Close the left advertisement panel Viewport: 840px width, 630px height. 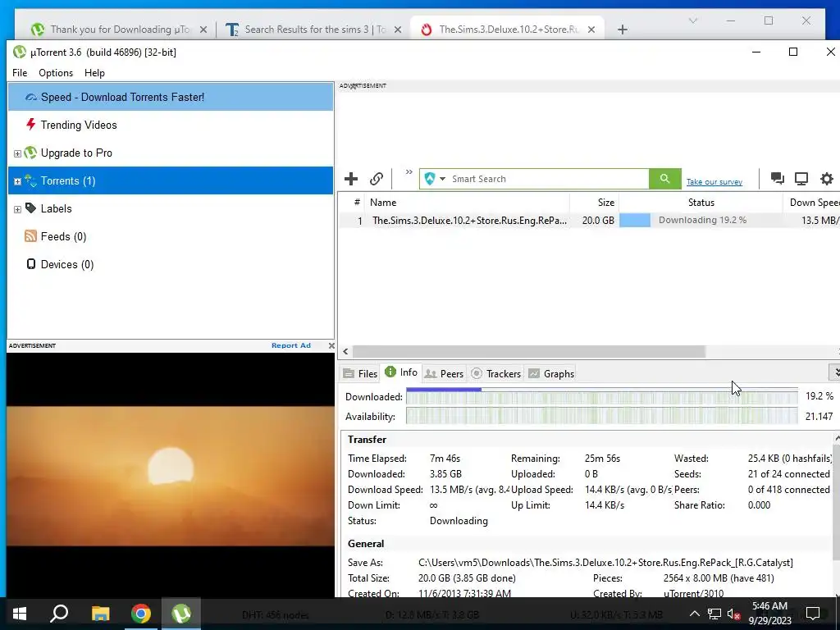[331, 345]
